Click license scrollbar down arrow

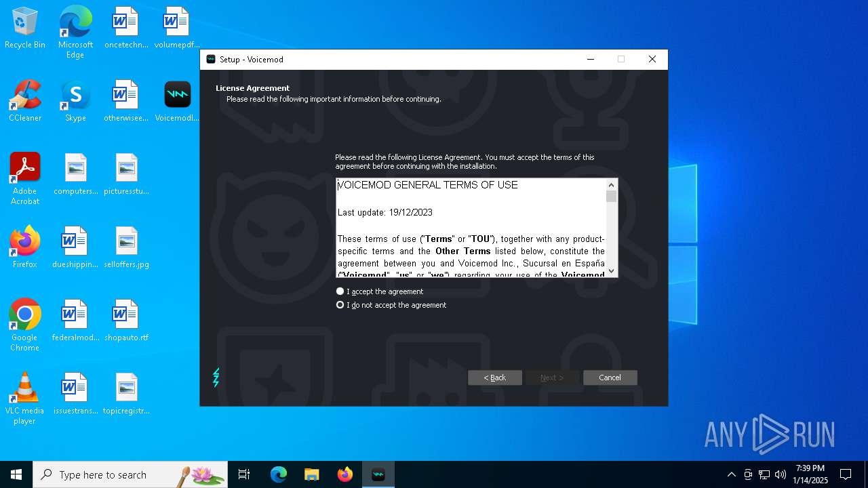(x=612, y=271)
